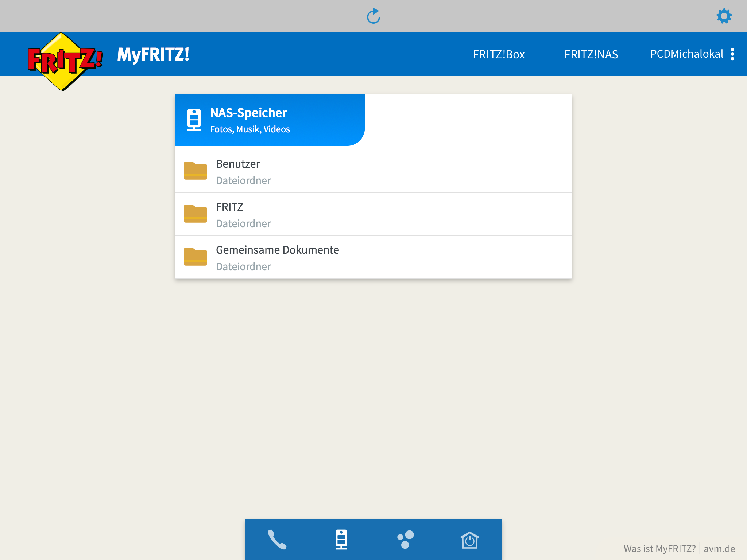Click the Gemeinsame Dokumente folder icon

pyautogui.click(x=195, y=257)
